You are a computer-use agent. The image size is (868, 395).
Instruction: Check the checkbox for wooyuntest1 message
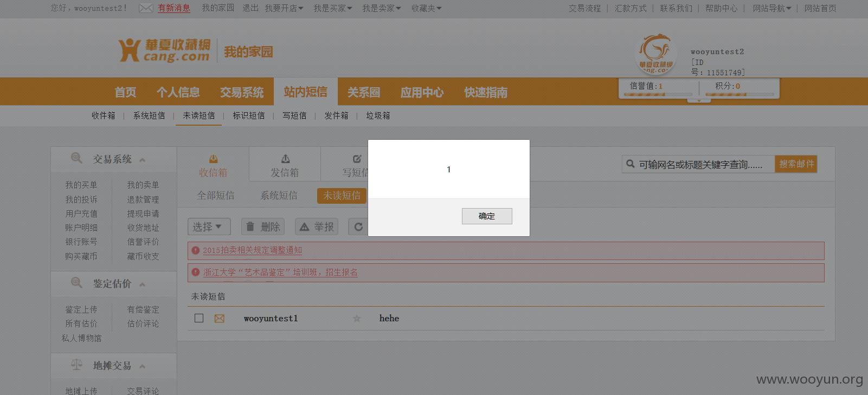pos(199,318)
